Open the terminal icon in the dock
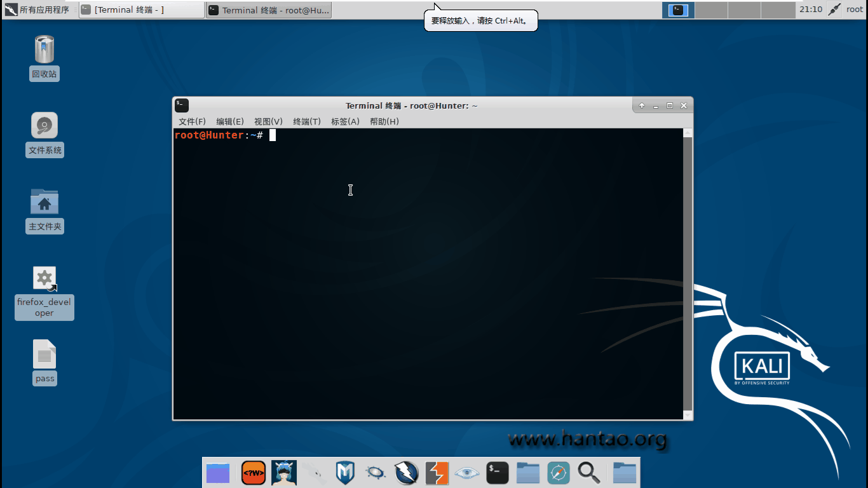This screenshot has height=488, width=868. pos(498,473)
